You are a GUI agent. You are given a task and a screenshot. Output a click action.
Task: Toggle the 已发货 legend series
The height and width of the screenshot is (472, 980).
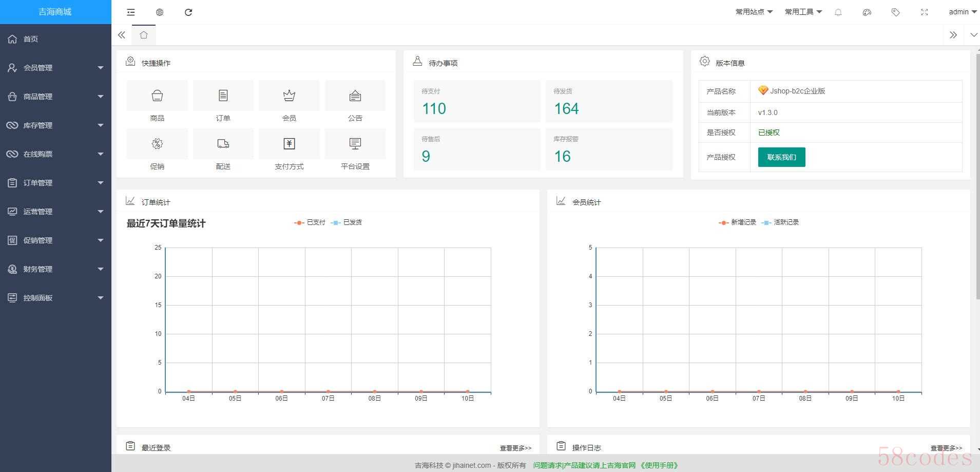(347, 222)
